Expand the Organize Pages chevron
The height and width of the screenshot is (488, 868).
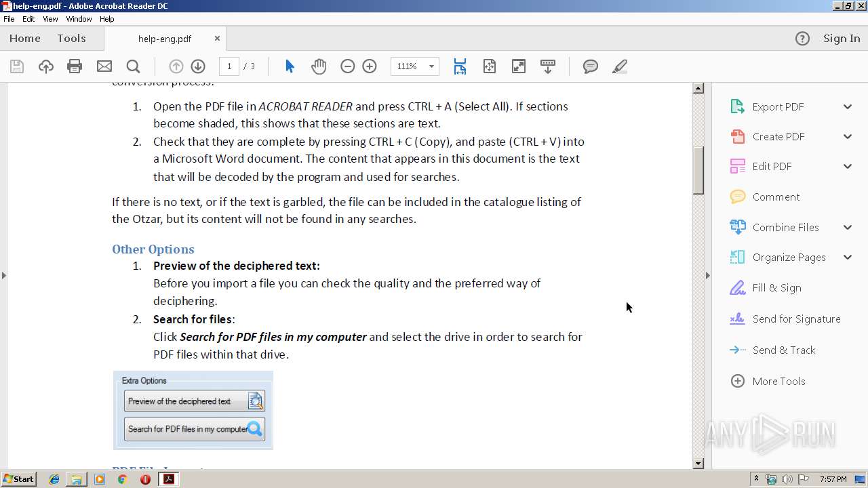[848, 257]
